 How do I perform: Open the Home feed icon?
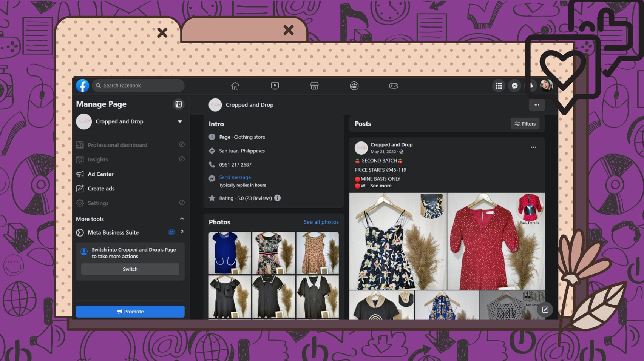(x=235, y=86)
